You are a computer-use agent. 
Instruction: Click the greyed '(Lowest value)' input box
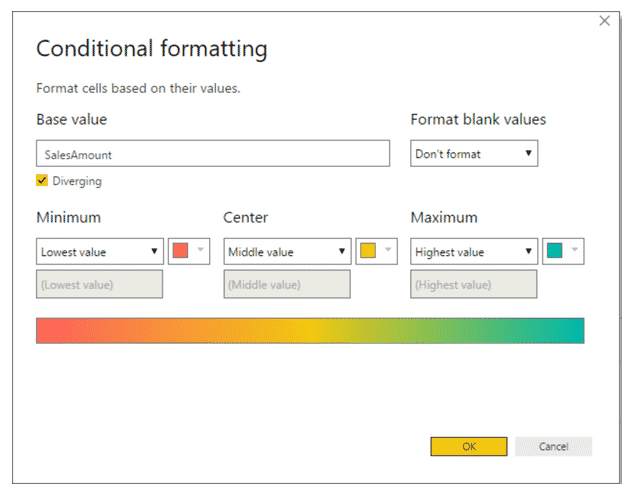point(99,284)
